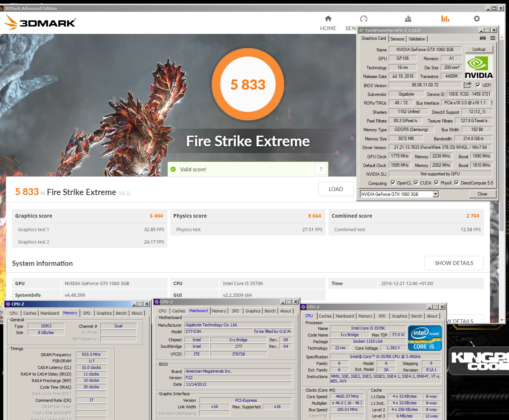Open Mainboard tab in the CPU-Z CPU window
509x420 pixels.
coord(345,316)
